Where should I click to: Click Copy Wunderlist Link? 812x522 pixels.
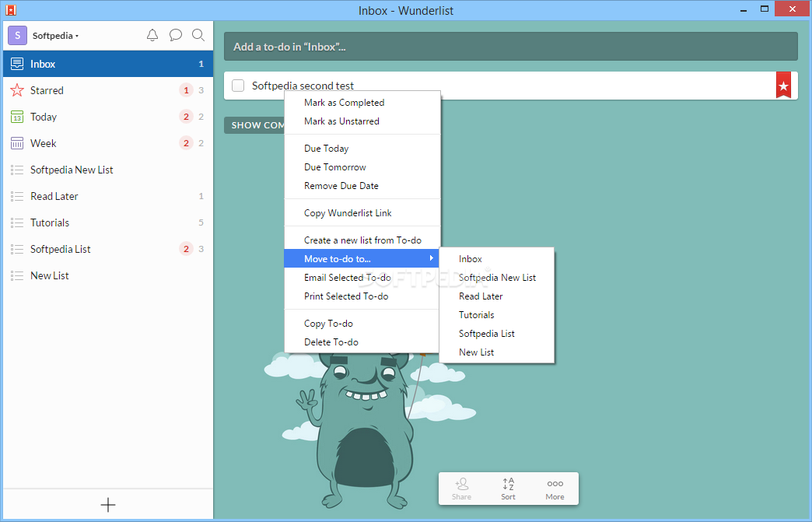pyautogui.click(x=362, y=213)
